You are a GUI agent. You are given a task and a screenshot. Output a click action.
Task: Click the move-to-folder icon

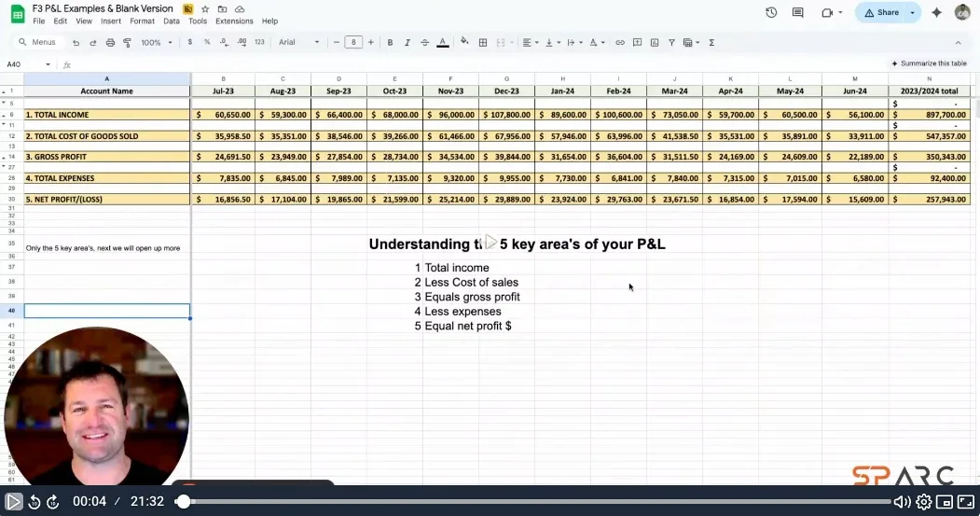point(222,9)
